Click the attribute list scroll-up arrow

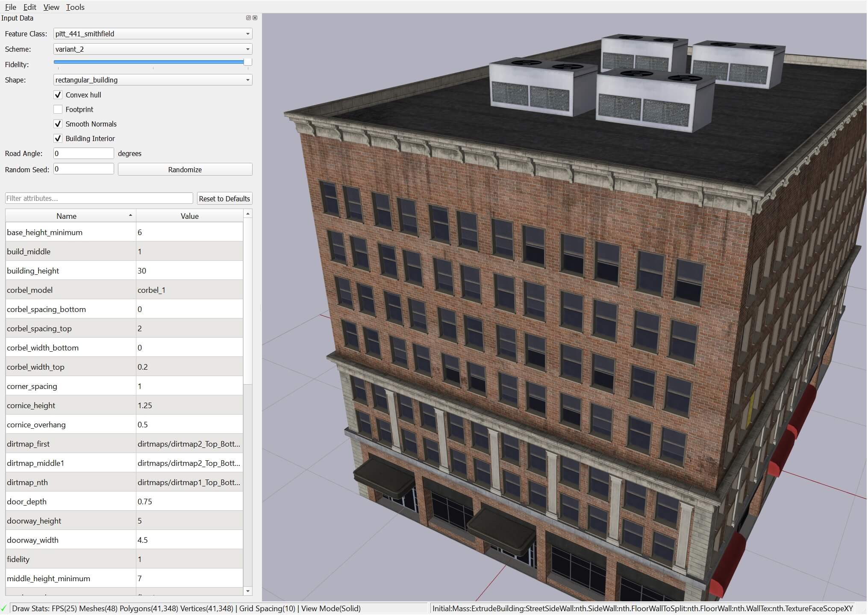(248, 213)
